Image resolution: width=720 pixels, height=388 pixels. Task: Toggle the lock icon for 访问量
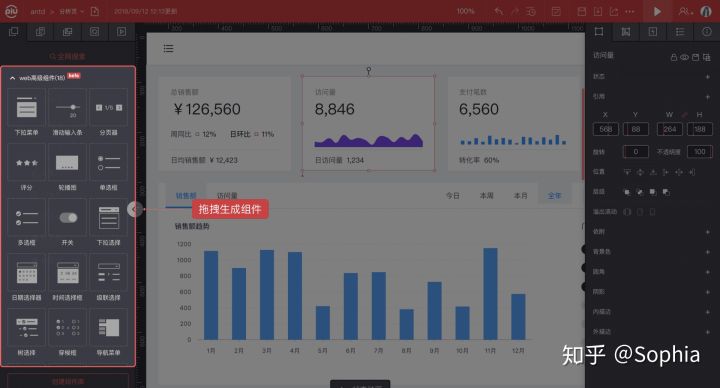[674, 57]
